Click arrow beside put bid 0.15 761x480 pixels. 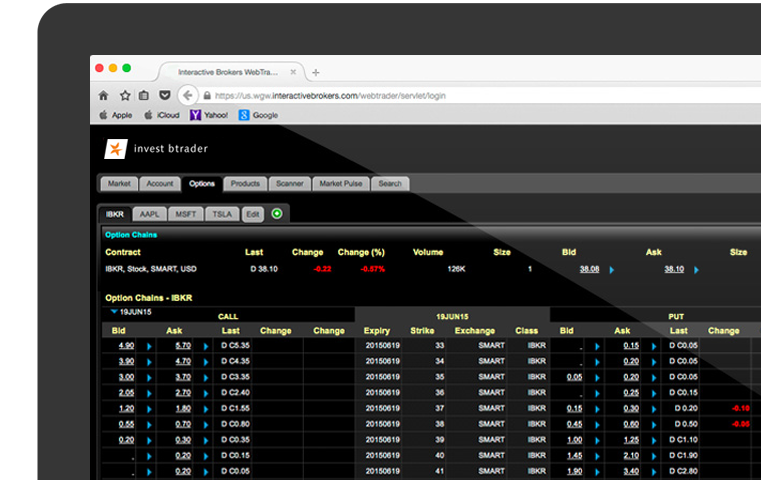(597, 409)
